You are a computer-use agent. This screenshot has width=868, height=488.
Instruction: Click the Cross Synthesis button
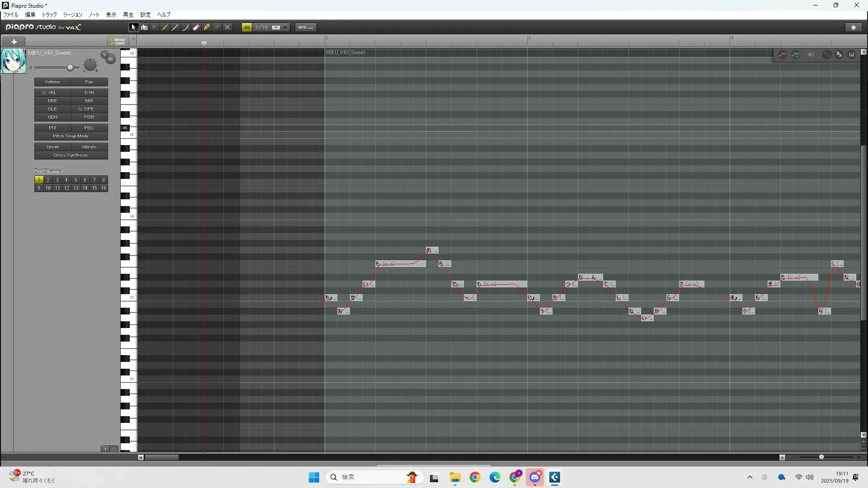(x=71, y=155)
